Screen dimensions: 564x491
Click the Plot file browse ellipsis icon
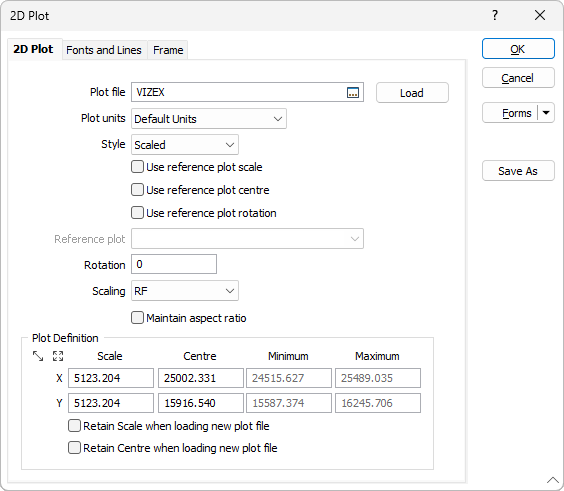[353, 92]
